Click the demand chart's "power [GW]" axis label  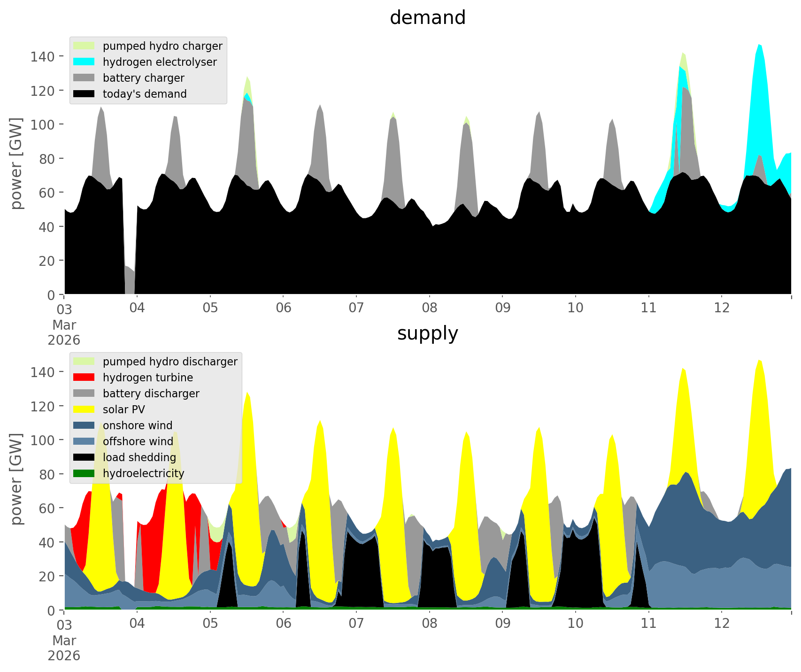pyautogui.click(x=16, y=163)
